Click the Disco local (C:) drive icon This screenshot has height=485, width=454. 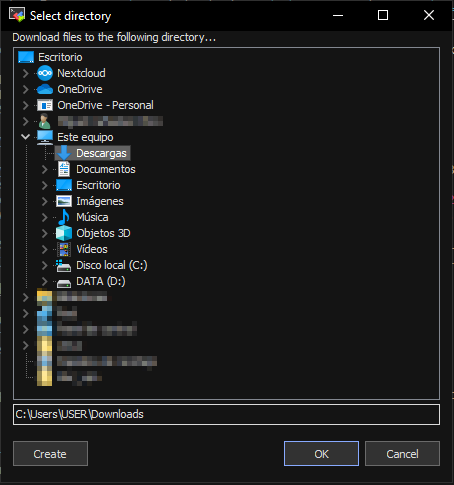point(64,265)
